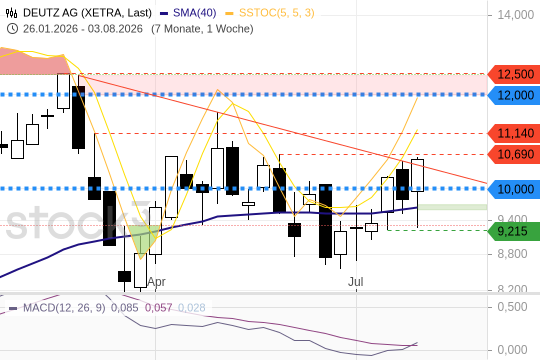This screenshot has height=360, width=540.
Task: Click the MACD signal value 0,057
Action: click(x=158, y=308)
